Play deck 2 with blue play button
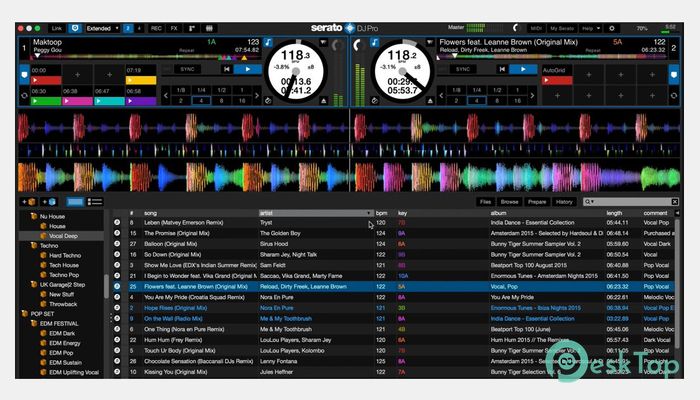Viewport: 700px width, 400px height. (523, 69)
